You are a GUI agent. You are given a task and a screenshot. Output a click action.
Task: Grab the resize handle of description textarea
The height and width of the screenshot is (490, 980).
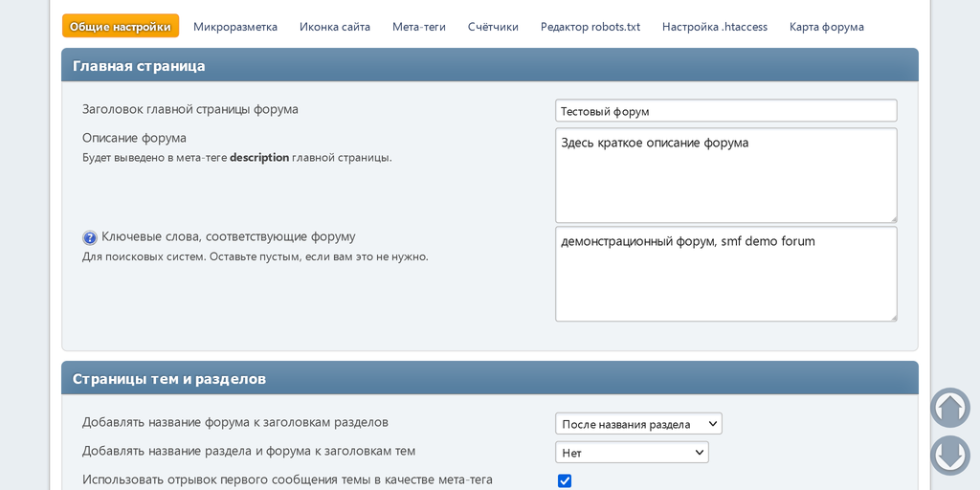coord(893,218)
